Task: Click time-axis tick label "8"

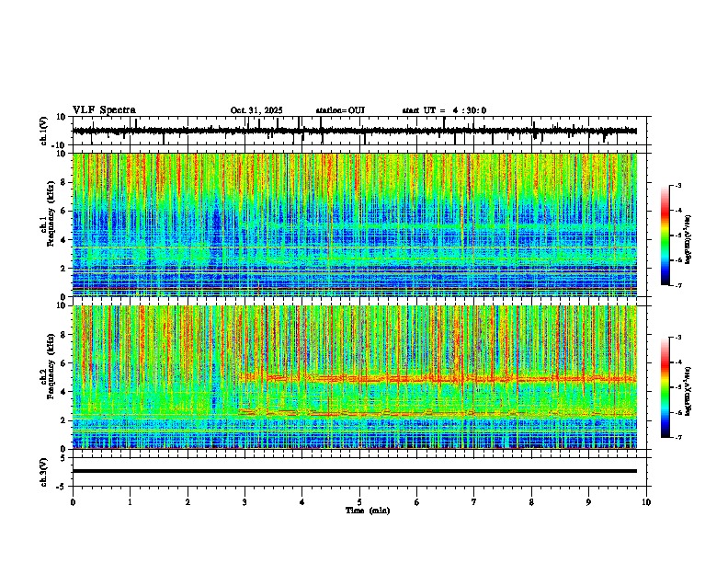Action: click(531, 502)
